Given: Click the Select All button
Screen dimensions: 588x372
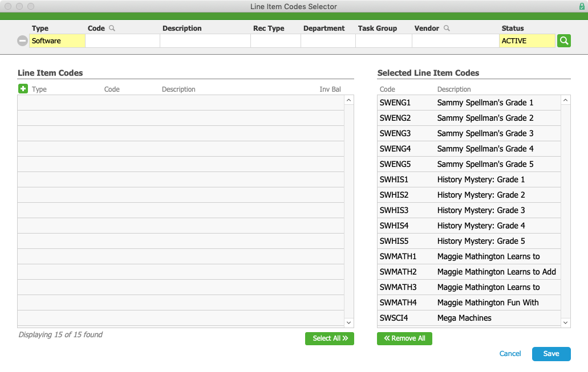Looking at the screenshot, I should [330, 338].
